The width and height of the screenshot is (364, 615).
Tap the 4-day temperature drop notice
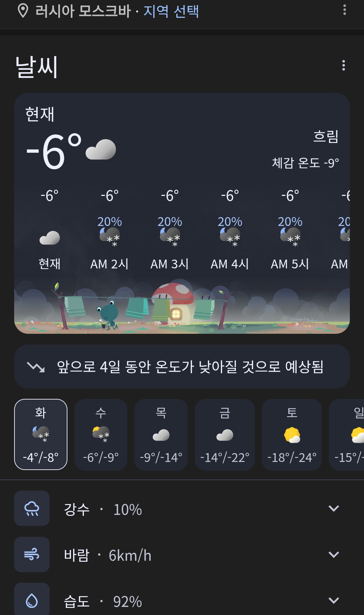pyautogui.click(x=182, y=367)
